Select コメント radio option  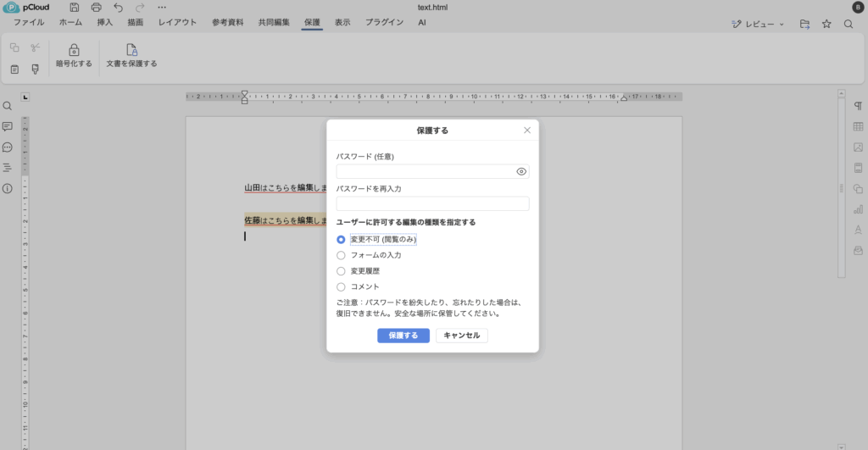pyautogui.click(x=341, y=286)
